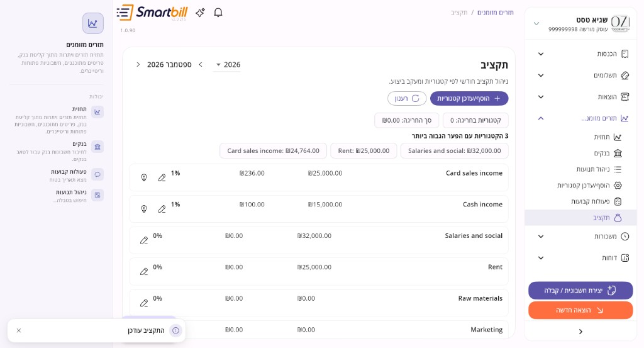Show insight lightbulb for Card sales income

tap(144, 178)
